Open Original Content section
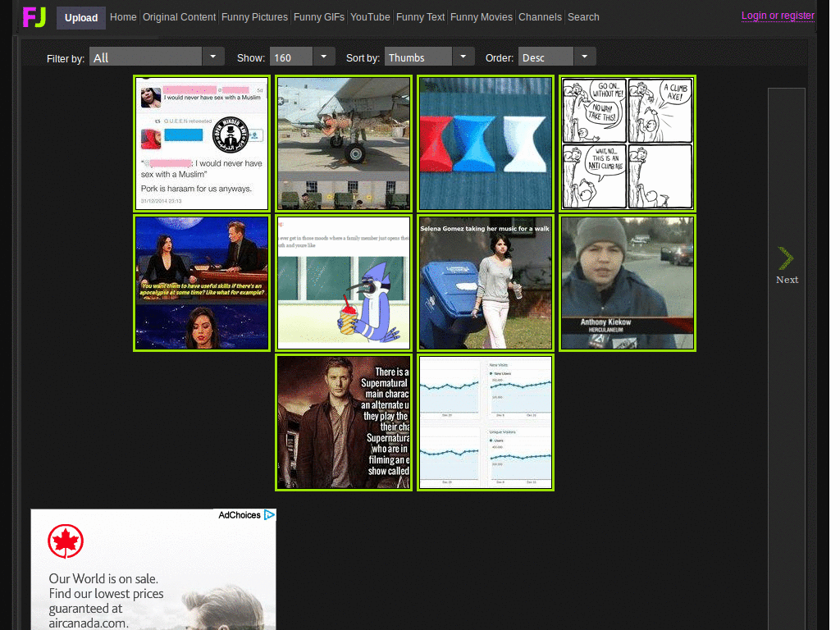This screenshot has width=840, height=630. [x=180, y=17]
